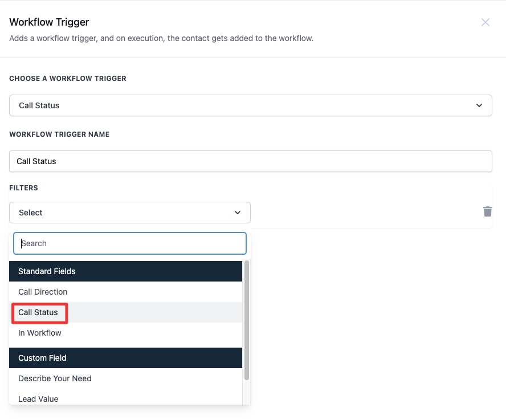Click the chevron arrow on the trigger dropdown

(479, 105)
